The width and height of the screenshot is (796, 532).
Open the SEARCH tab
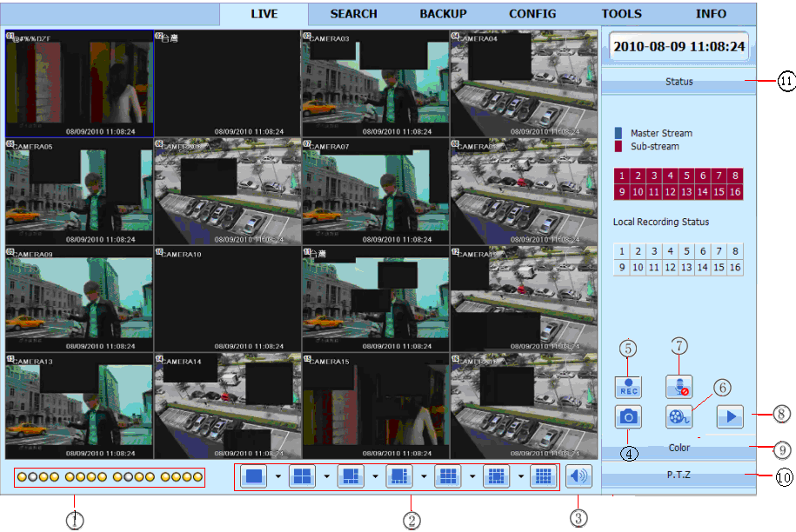354,14
